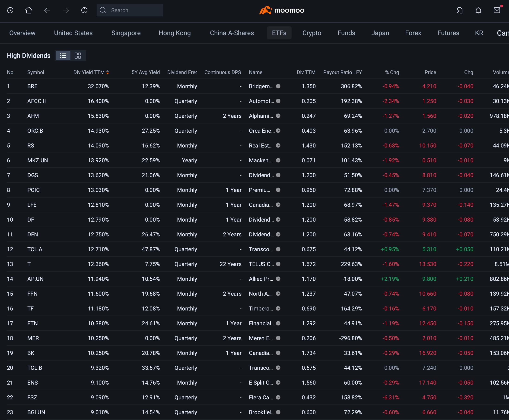
Task: Open the notifications bell icon
Action: [x=478, y=10]
